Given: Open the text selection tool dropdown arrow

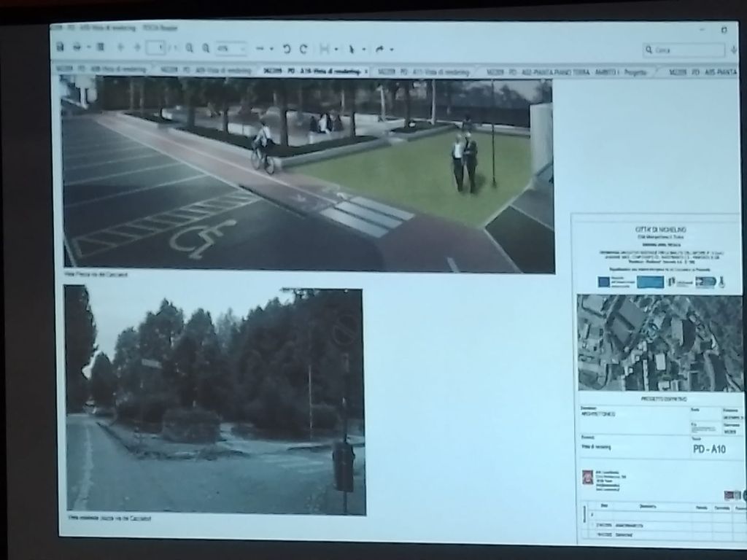Looking at the screenshot, I should (336, 49).
